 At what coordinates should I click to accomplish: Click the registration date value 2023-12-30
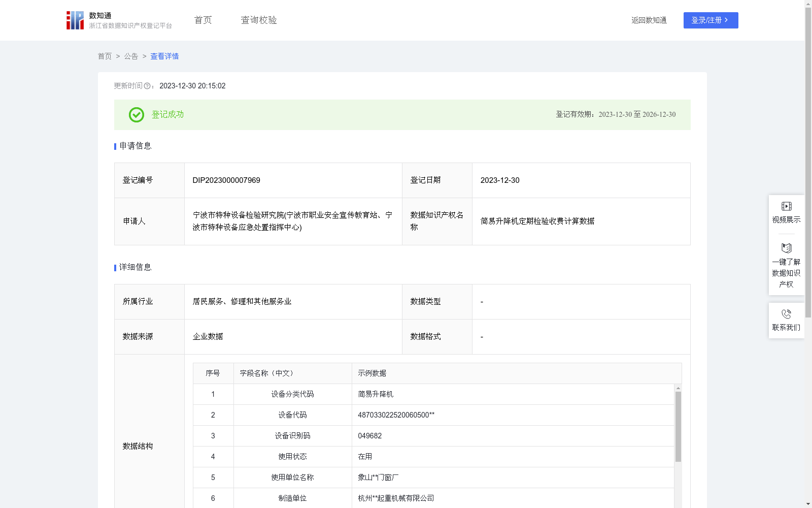click(500, 180)
